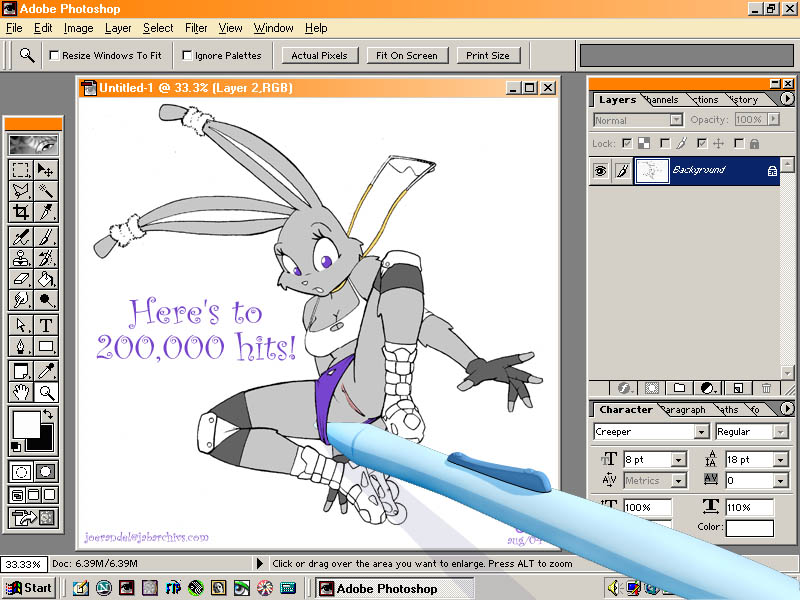800x600 pixels.
Task: Toggle lock all checkbox
Action: coord(739,143)
